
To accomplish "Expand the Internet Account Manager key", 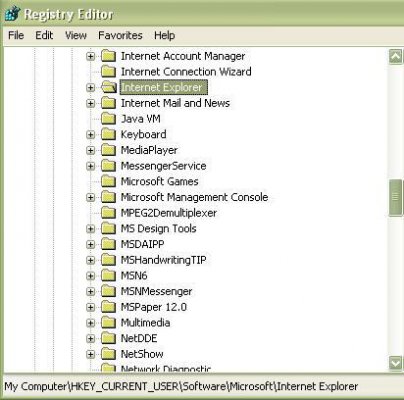I will pos(90,56).
